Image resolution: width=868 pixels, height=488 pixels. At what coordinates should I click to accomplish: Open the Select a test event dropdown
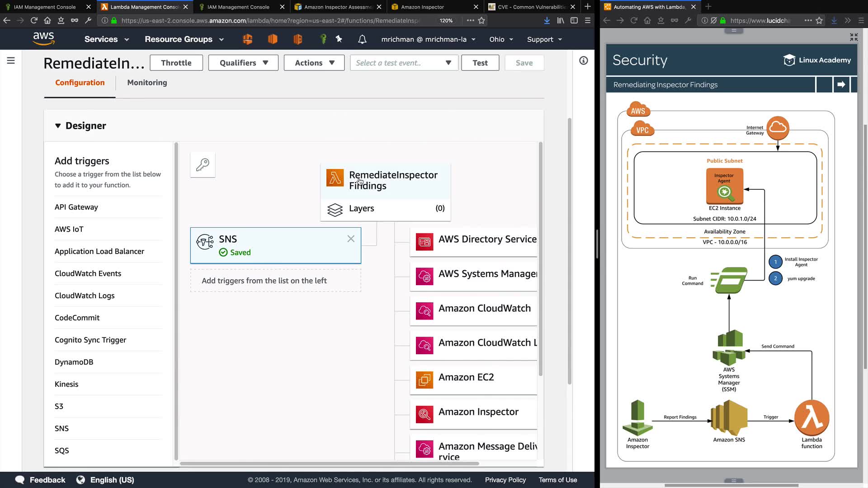pos(404,63)
